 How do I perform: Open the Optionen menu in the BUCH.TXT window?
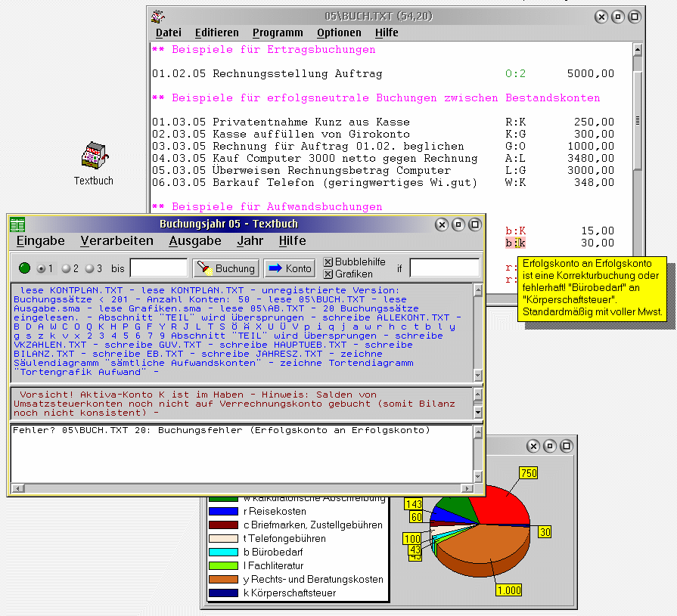339,33
